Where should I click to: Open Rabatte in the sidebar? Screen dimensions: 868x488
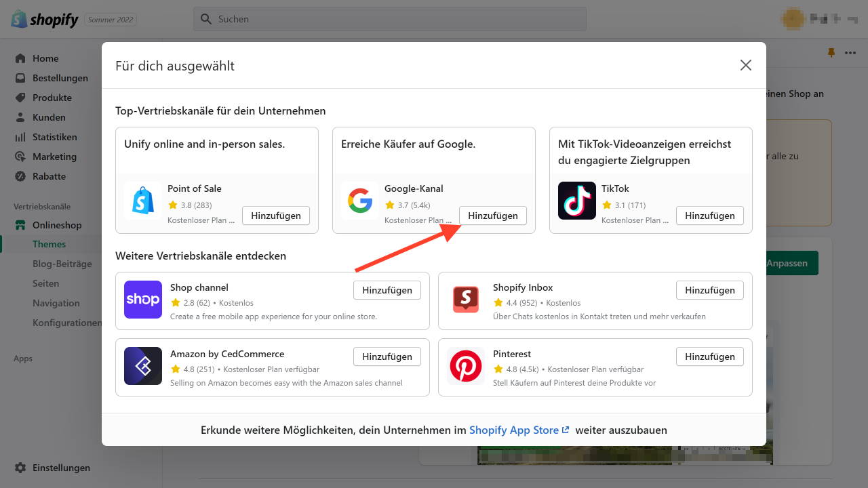49,176
